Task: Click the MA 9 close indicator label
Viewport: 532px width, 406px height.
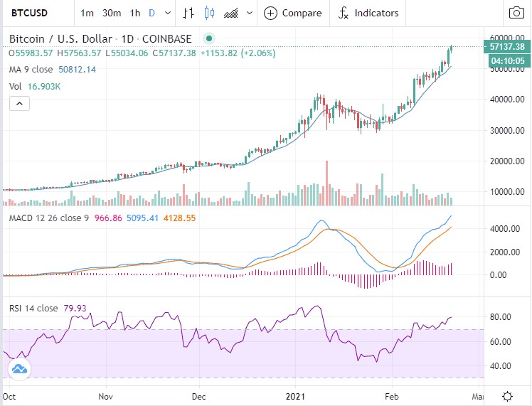Action: (32, 69)
